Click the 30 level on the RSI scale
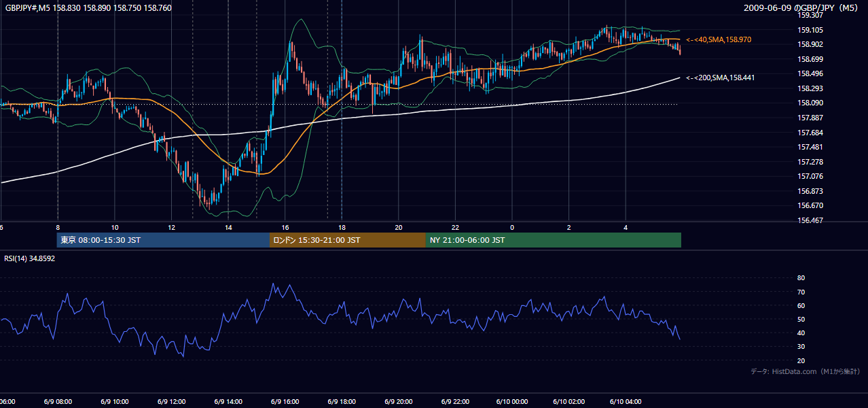 point(801,347)
